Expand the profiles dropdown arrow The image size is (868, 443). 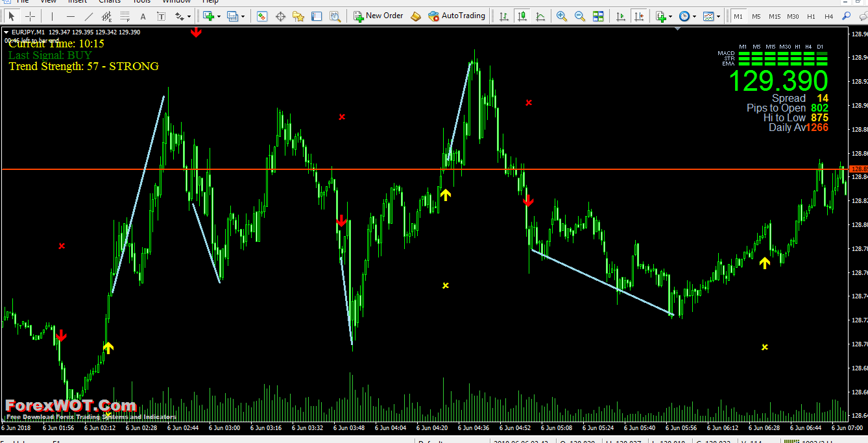point(243,16)
